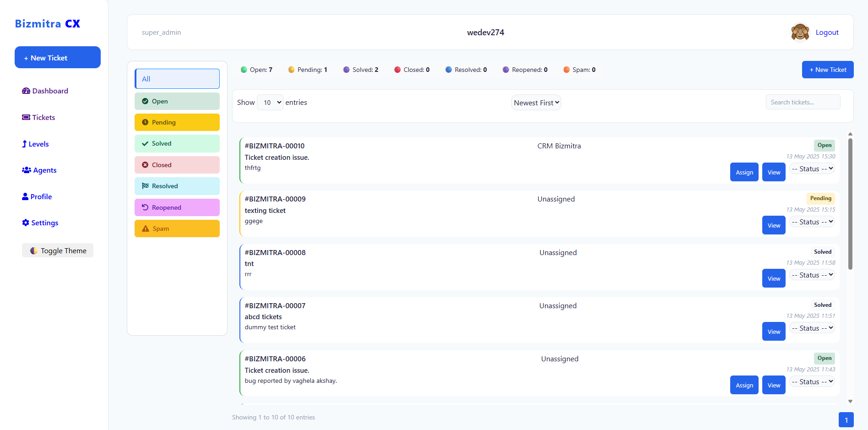Open the entries-per-page dropdown

coord(270,103)
